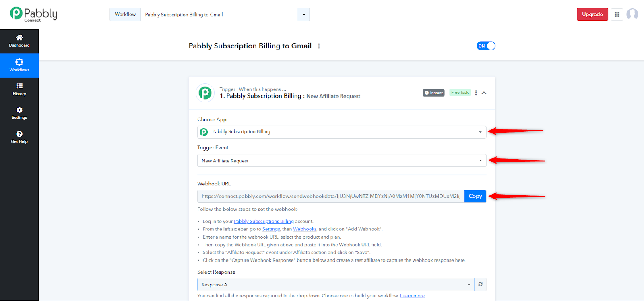This screenshot has width=644, height=301.
Task: Click the red Upgrade button
Action: pos(592,14)
